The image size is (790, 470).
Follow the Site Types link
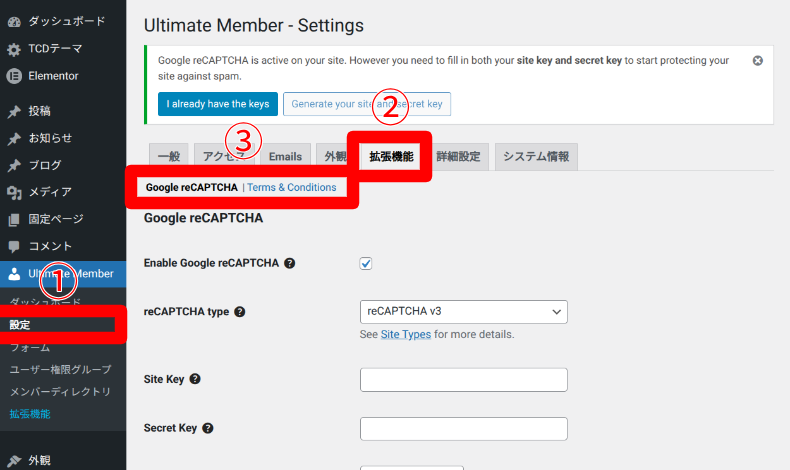click(x=406, y=334)
